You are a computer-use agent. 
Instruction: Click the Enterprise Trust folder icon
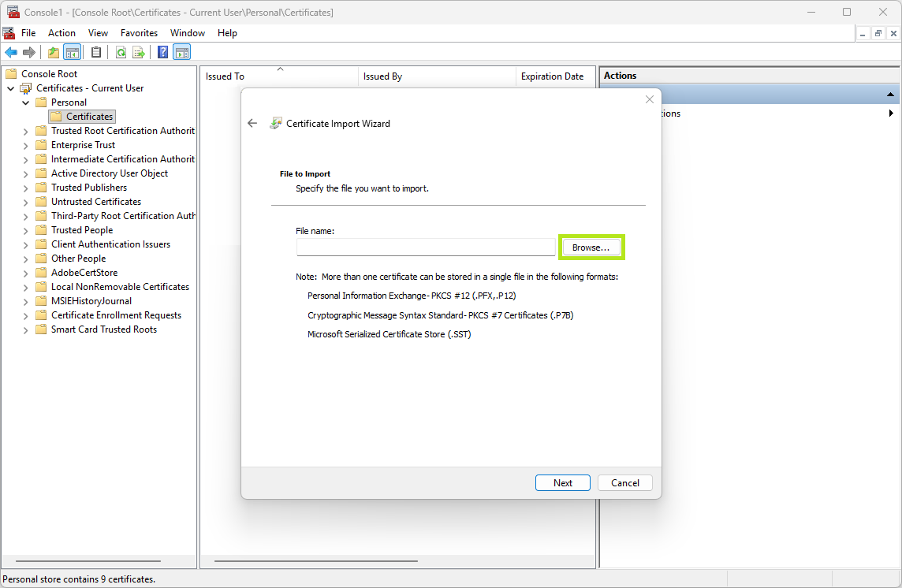pyautogui.click(x=41, y=145)
